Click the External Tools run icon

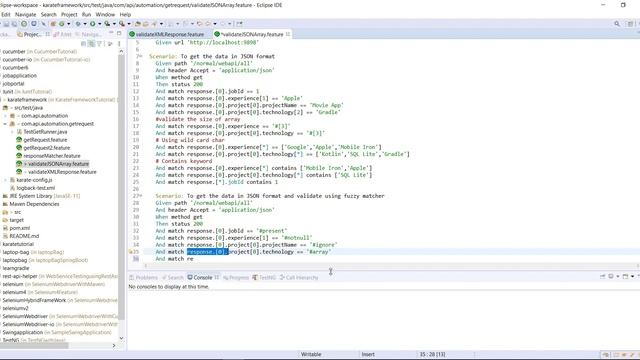(x=122, y=24)
